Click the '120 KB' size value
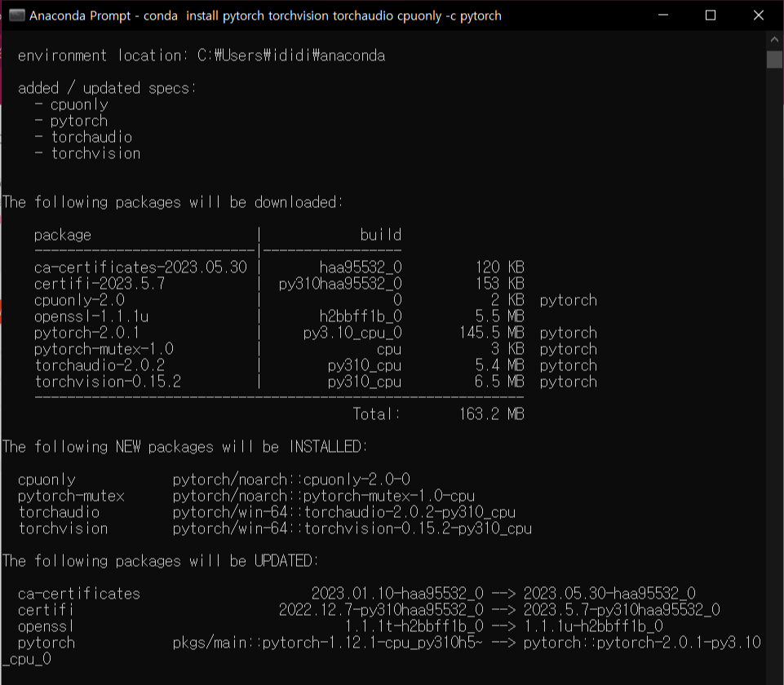The height and width of the screenshot is (685, 784). pyautogui.click(x=500, y=267)
